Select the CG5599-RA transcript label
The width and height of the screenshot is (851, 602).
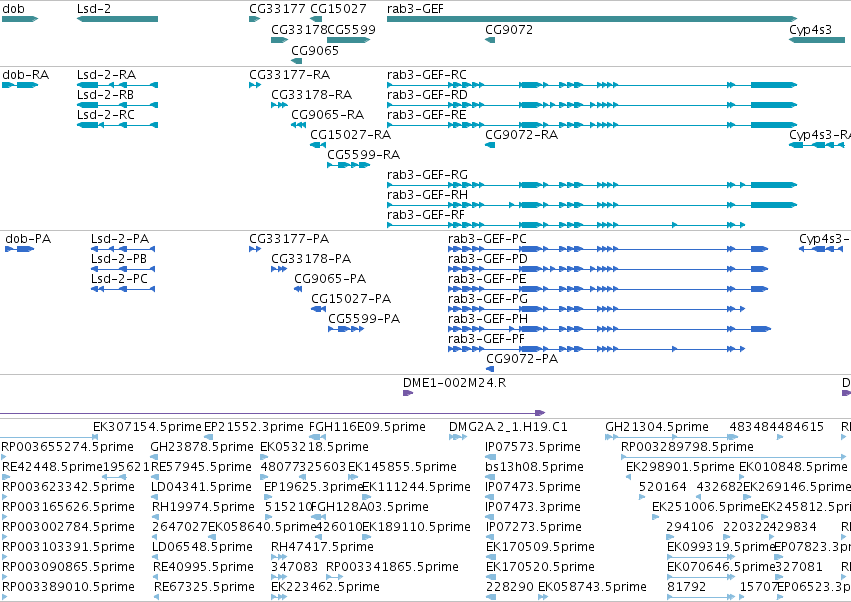pyautogui.click(x=364, y=154)
